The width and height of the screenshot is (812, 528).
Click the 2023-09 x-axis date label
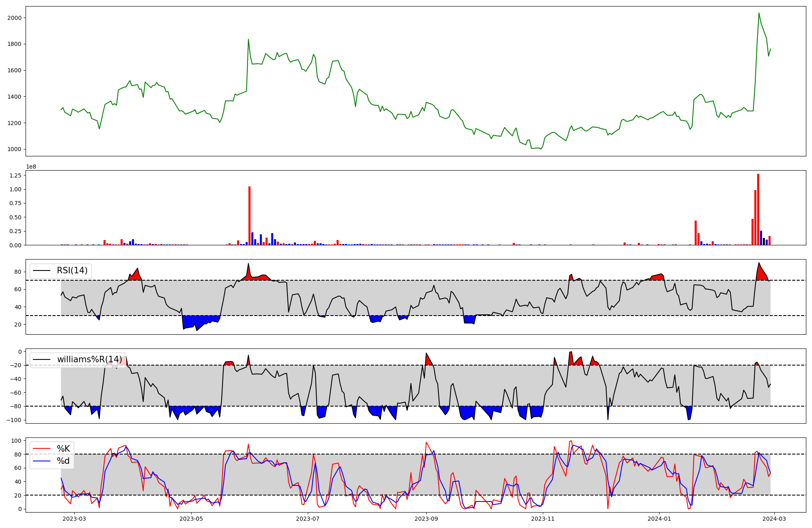click(x=426, y=519)
